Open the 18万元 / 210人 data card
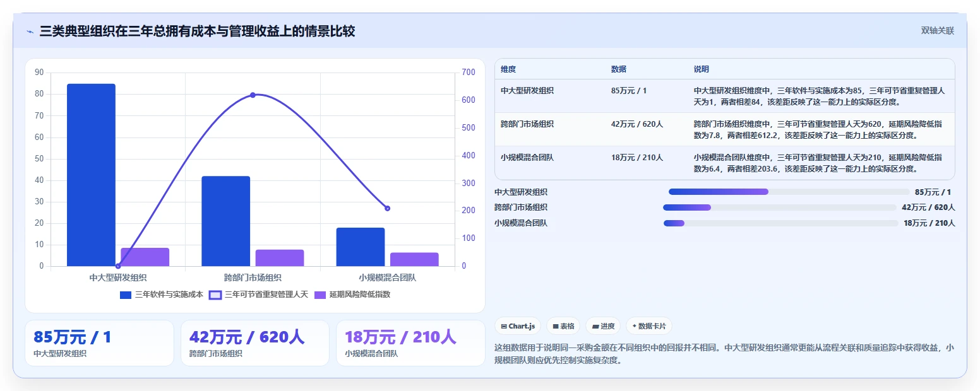 [410, 343]
